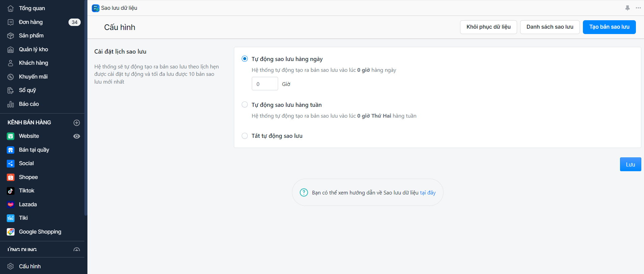Viewport: 644px width, 274px height.
Task: Add a new KÊNH BÁN HÀNG channel
Action: tap(77, 123)
